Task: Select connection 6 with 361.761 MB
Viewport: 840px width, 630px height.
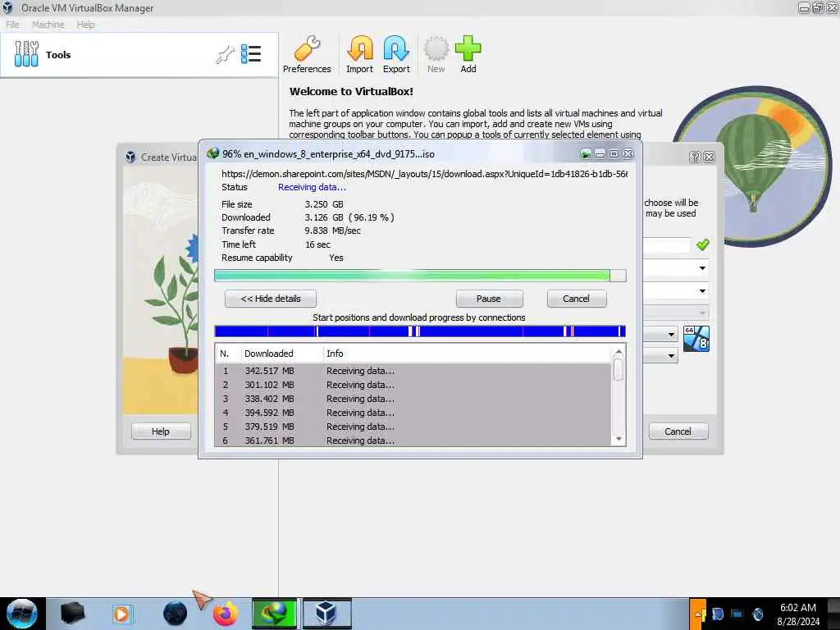Action: click(x=413, y=441)
